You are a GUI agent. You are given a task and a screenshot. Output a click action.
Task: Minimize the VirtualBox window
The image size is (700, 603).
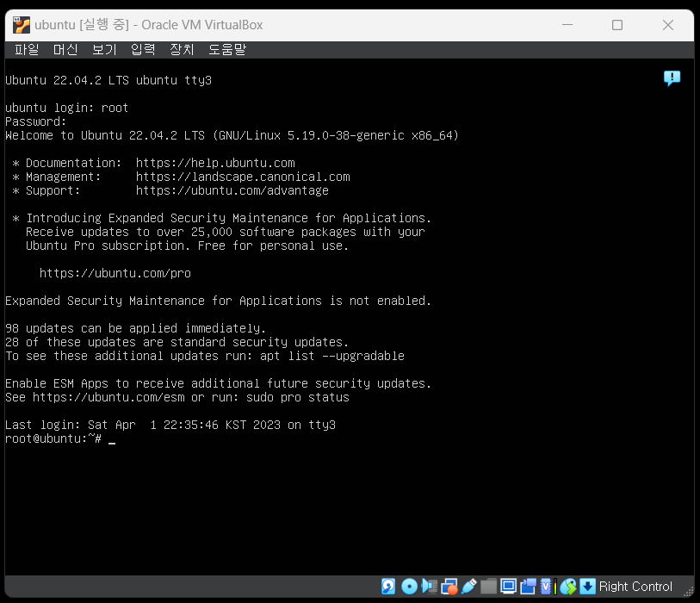pos(567,25)
